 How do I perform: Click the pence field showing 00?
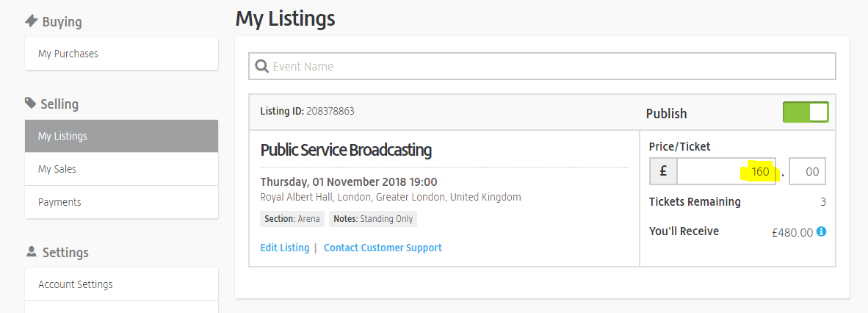click(x=807, y=172)
